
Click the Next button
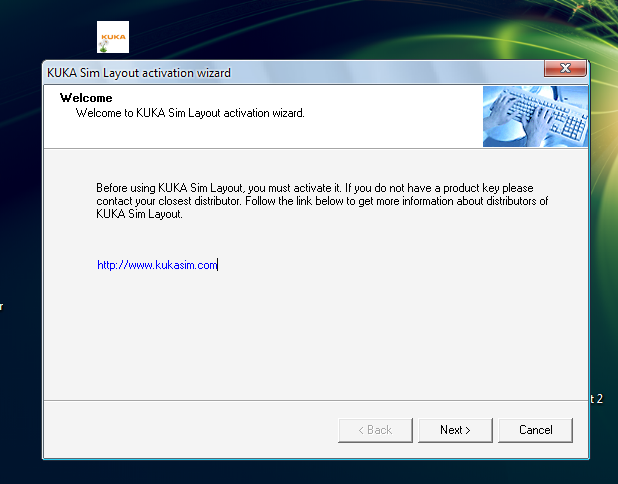[455, 430]
